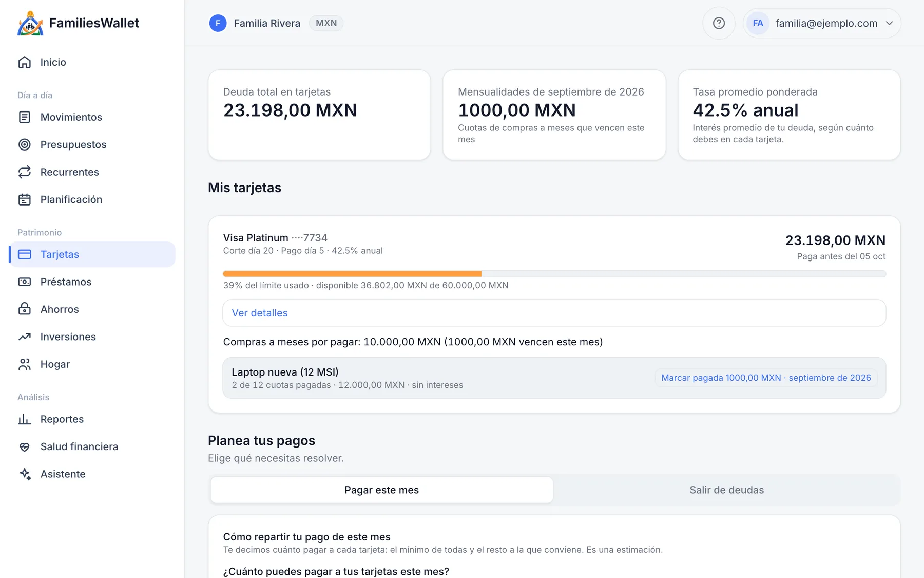Image resolution: width=924 pixels, height=578 pixels.
Task: Click the Visa Platinum credit usage bar
Action: click(554, 274)
